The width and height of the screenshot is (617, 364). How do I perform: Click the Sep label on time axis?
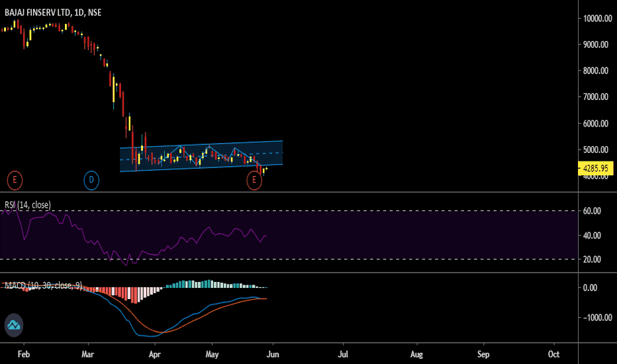[483, 354]
